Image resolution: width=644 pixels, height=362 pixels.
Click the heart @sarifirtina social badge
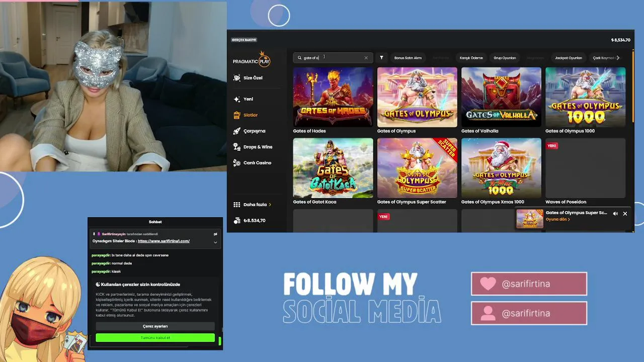point(529,284)
